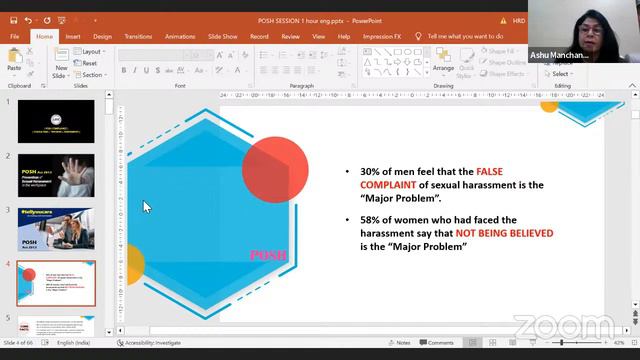The image size is (640, 360).
Task: Open the Record tab
Action: click(x=259, y=36)
